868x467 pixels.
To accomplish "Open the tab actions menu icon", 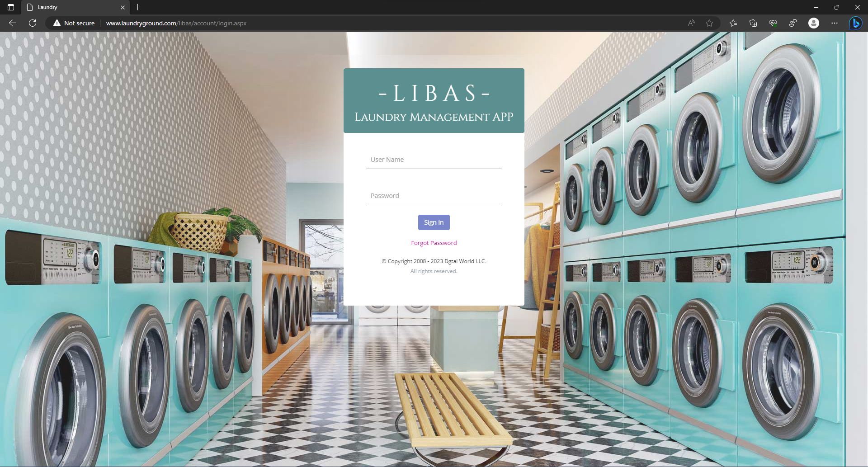I will [11, 7].
